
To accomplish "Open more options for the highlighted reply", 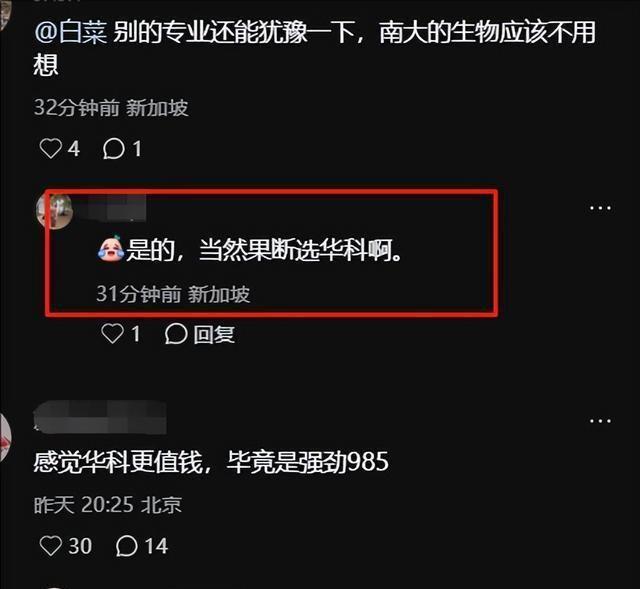I will click(600, 208).
